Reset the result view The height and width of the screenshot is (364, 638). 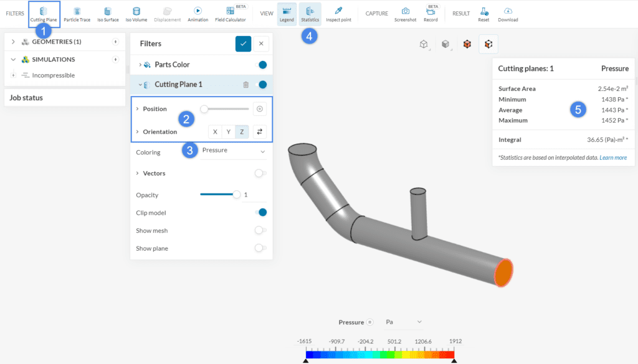pyautogui.click(x=483, y=13)
